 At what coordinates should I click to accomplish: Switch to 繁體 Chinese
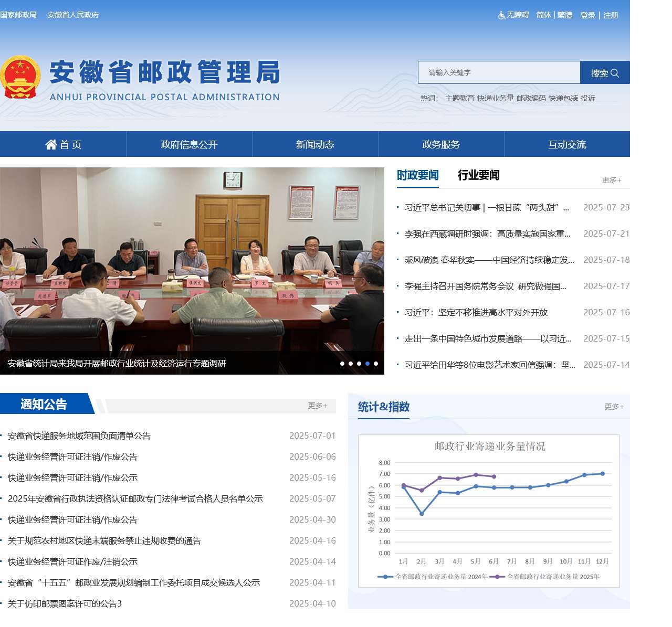click(x=565, y=15)
